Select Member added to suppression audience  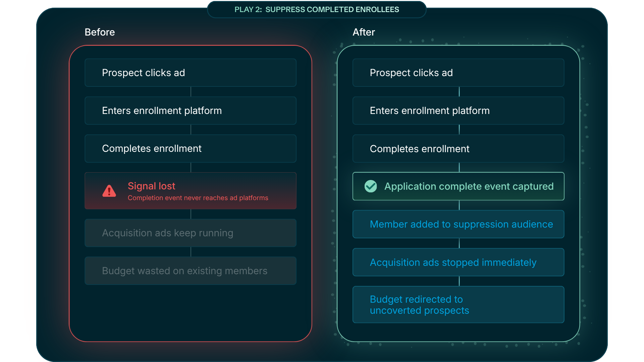click(458, 224)
